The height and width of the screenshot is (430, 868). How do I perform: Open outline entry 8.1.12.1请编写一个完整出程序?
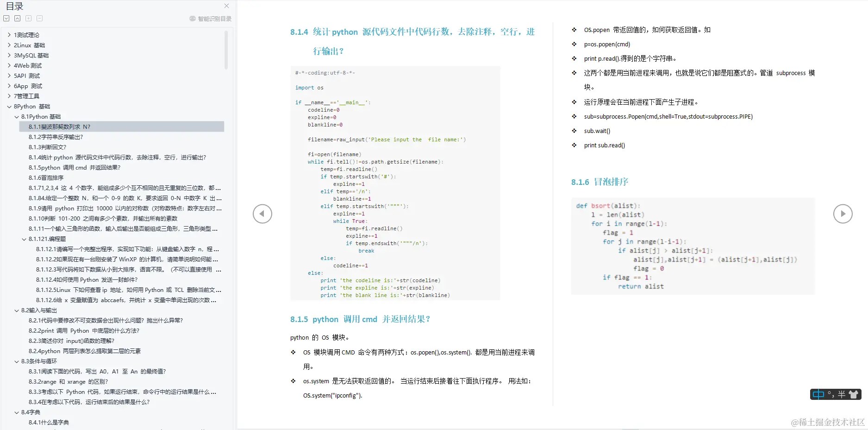coord(128,249)
